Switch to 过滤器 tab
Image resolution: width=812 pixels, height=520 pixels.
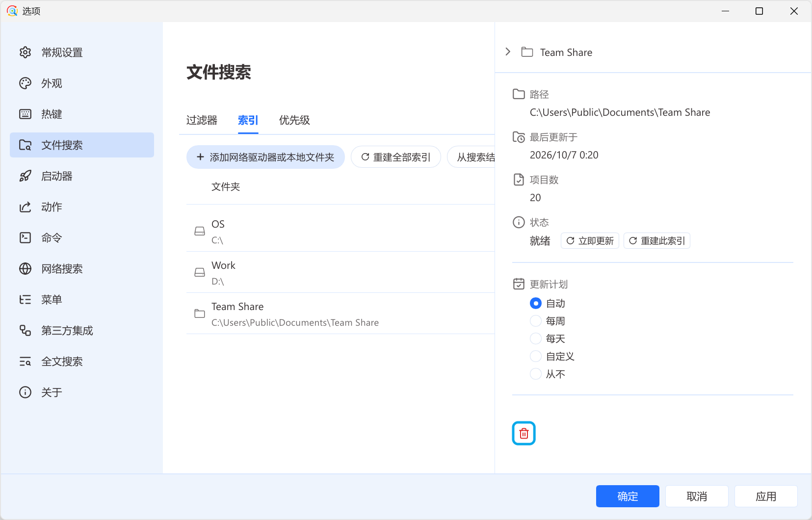point(202,120)
